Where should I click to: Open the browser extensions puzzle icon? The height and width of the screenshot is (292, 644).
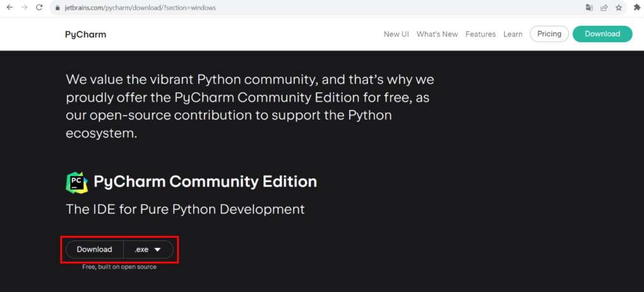point(638,8)
